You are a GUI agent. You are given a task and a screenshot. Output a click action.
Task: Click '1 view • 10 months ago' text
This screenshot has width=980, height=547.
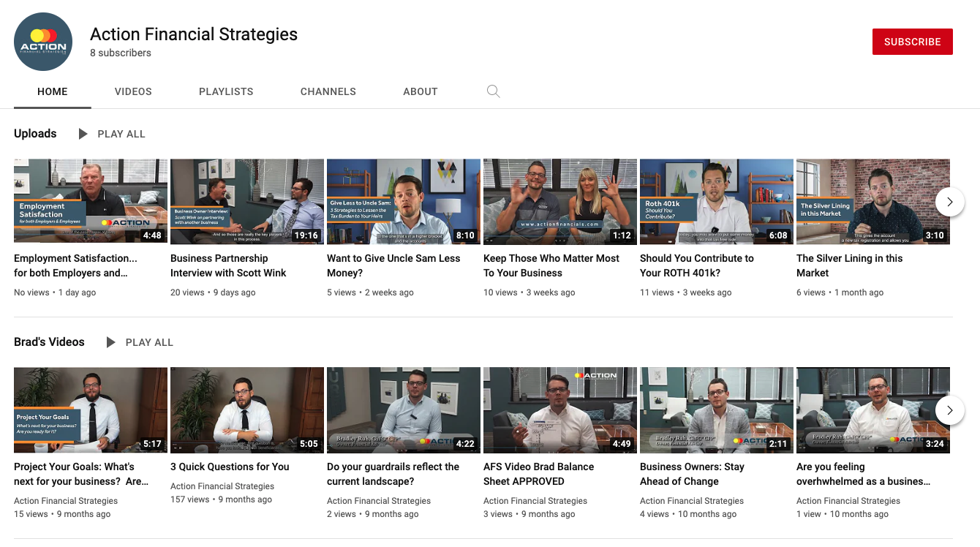pos(843,514)
